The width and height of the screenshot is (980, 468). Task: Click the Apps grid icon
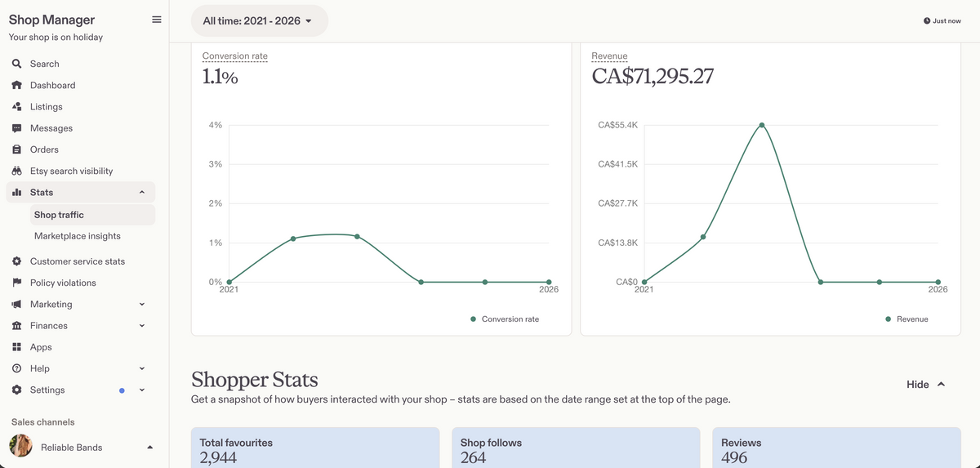coord(16,347)
